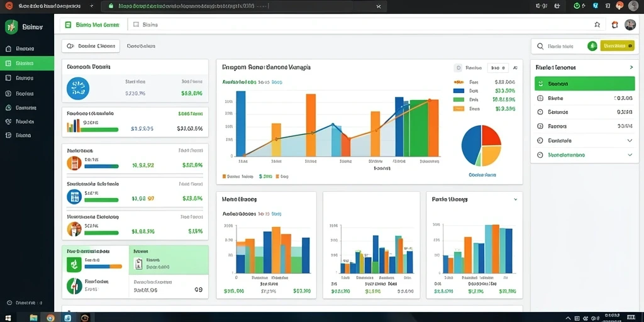Click the blue dollar circle icon in first card
This screenshot has height=322, width=644.
tap(77, 88)
